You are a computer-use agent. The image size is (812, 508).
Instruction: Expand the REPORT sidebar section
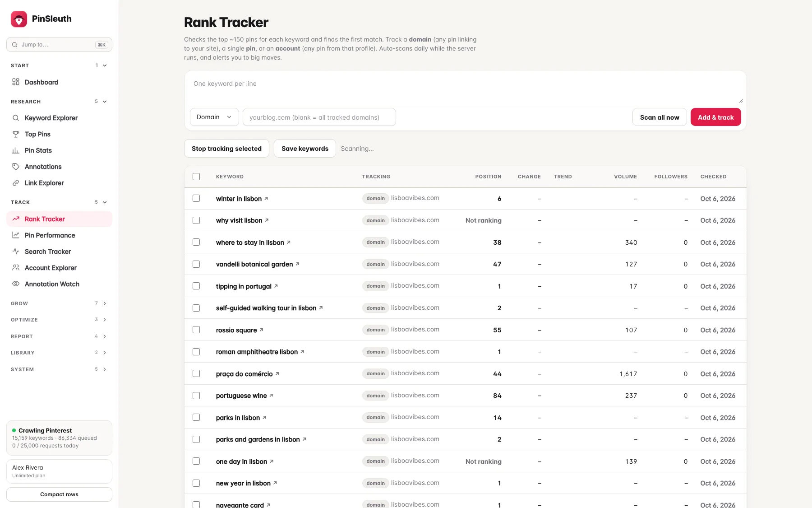pos(59,336)
